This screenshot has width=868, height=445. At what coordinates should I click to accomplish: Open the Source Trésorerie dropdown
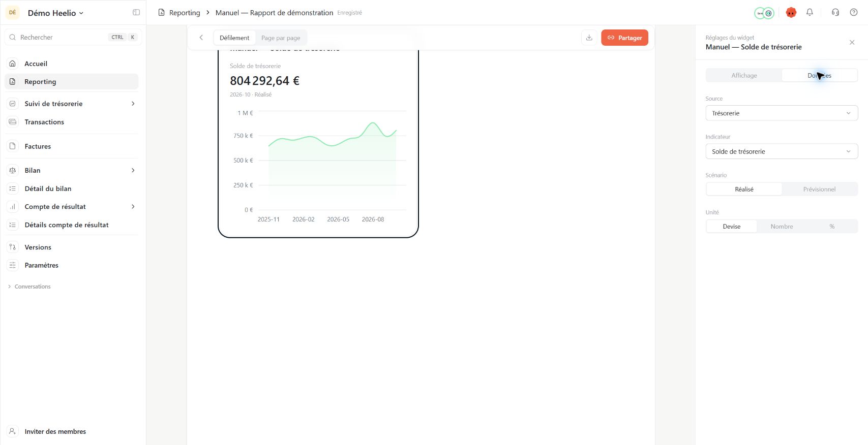782,113
